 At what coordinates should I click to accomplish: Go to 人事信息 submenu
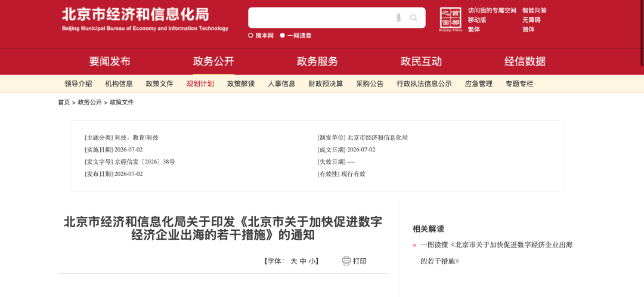[281, 84]
